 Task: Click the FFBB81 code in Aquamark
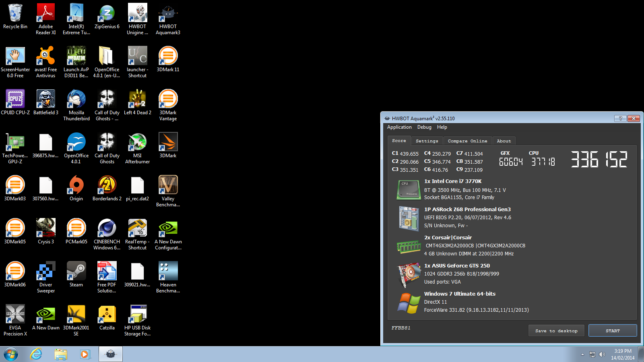pos(401,328)
